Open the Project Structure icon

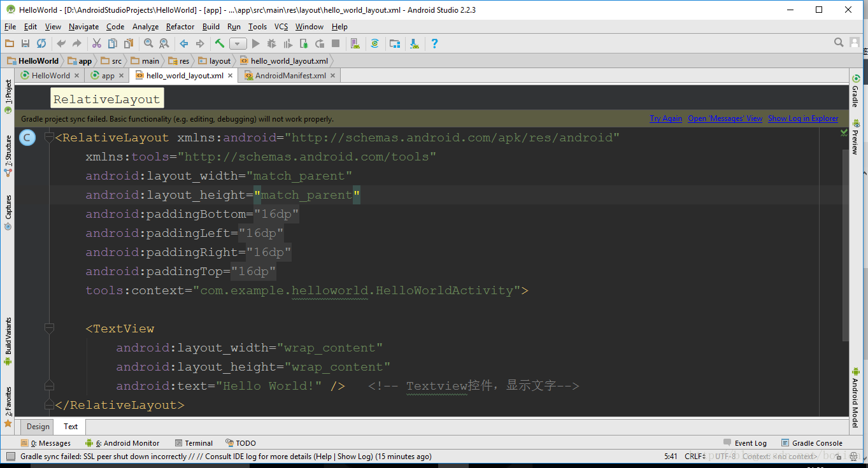(x=395, y=43)
